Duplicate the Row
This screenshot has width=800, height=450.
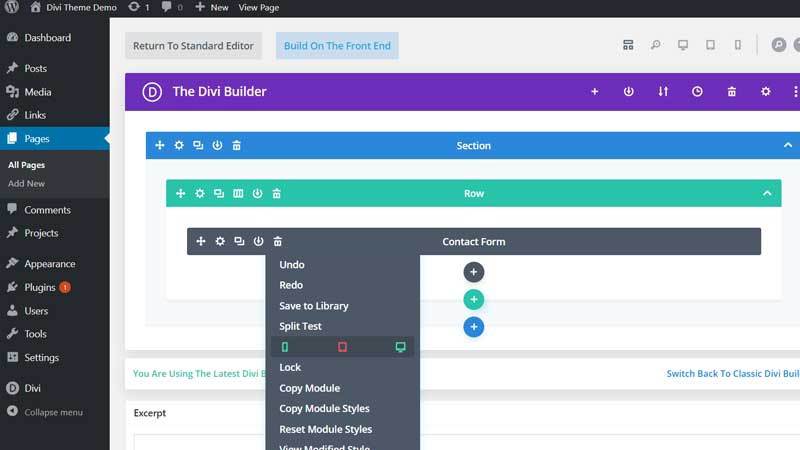pyautogui.click(x=219, y=193)
